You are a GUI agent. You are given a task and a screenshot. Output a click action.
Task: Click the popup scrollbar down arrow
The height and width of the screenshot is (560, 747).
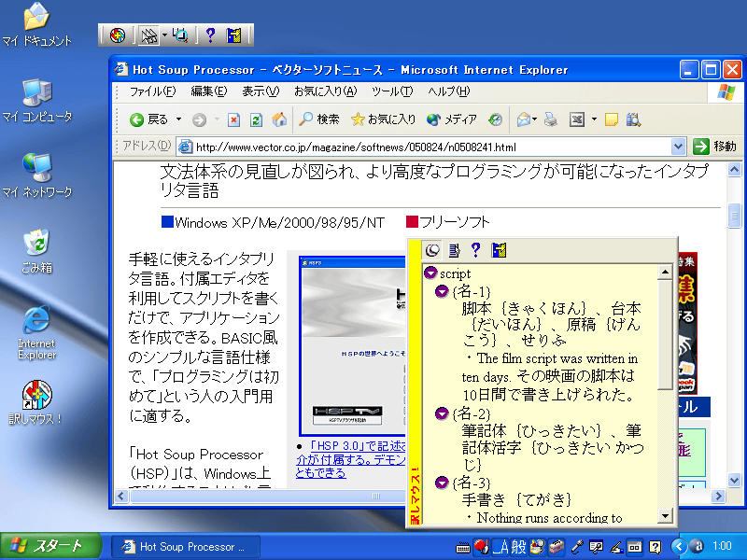665,515
